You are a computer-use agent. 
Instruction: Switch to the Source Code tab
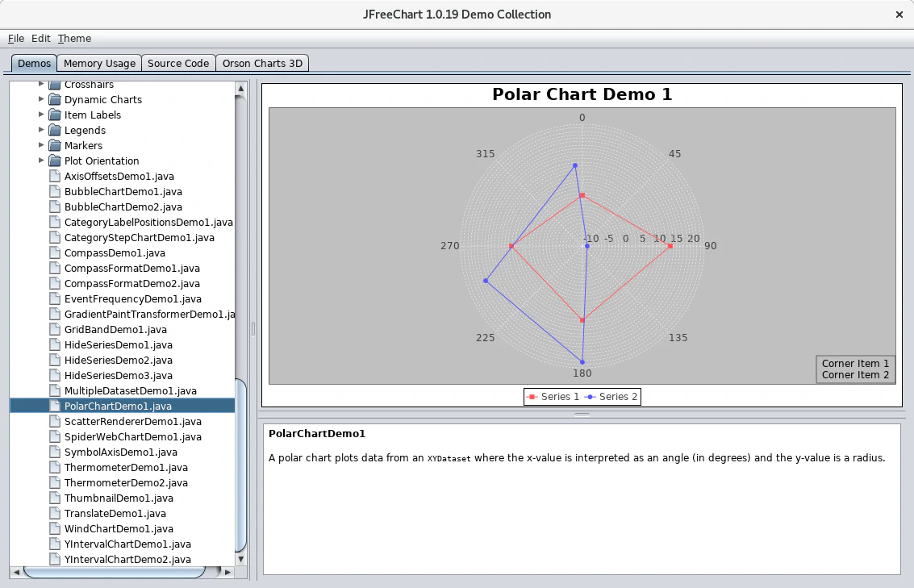pyautogui.click(x=178, y=64)
